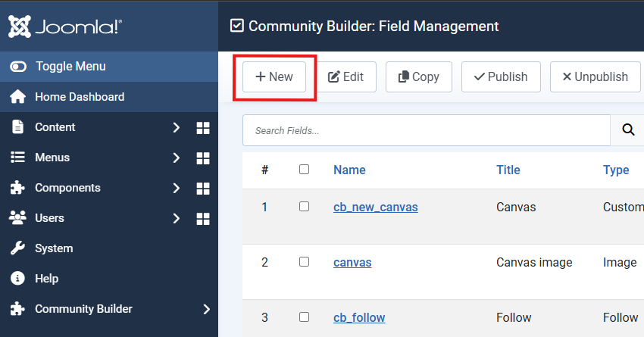Open the Components dashboard grid icon
Image resolution: width=644 pixels, height=337 pixels.
click(x=203, y=189)
